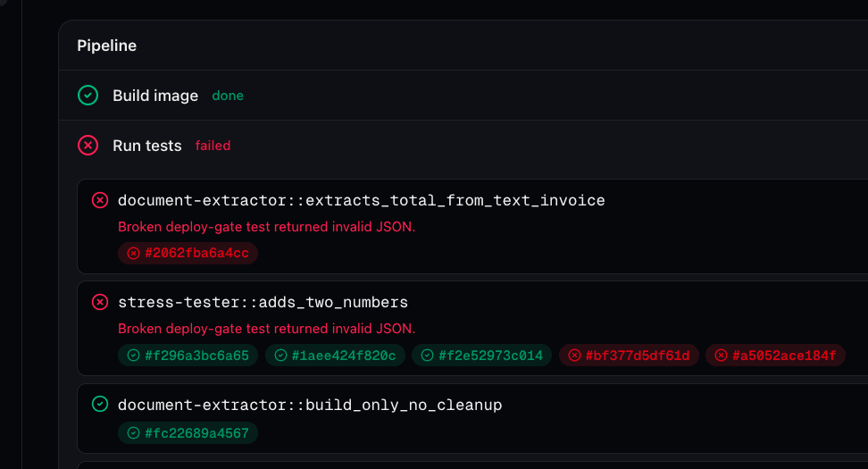Open failed run #a5052ace184f

coord(775,356)
